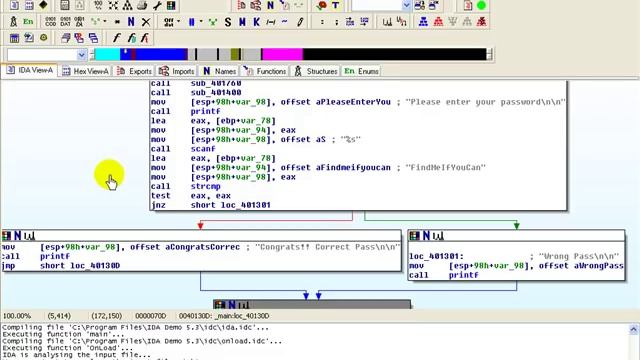Open the Enums tab

[362, 71]
